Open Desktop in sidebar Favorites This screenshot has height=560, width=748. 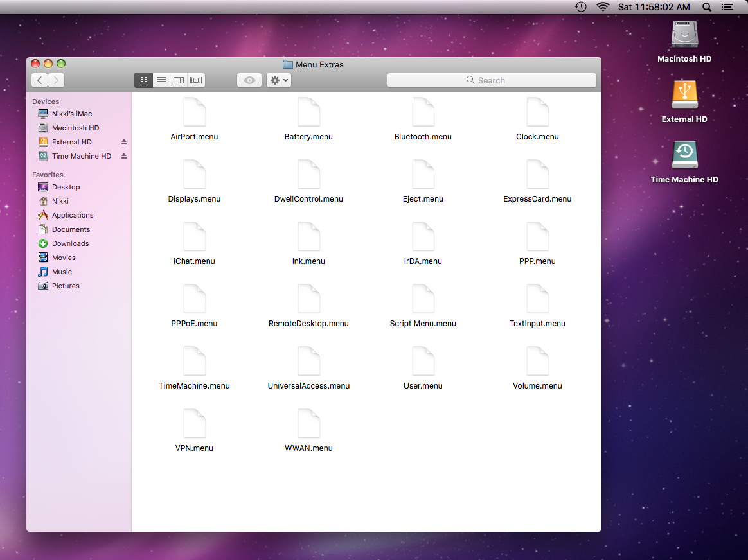78,187
